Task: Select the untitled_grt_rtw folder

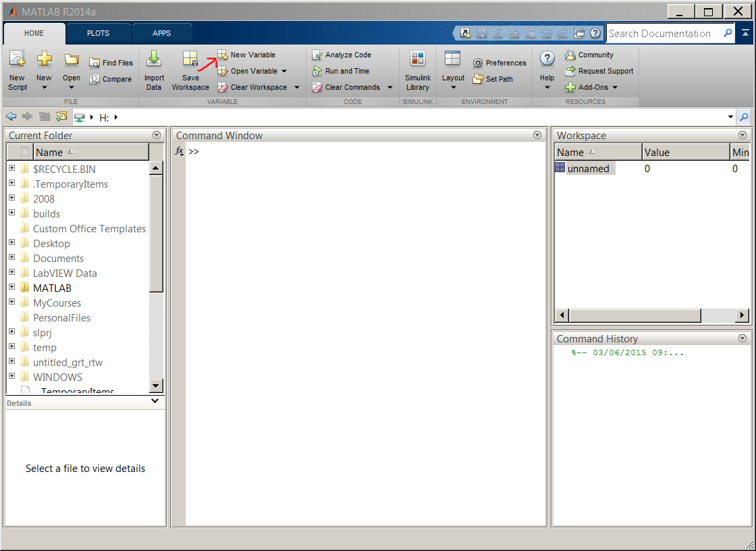Action: 67,363
